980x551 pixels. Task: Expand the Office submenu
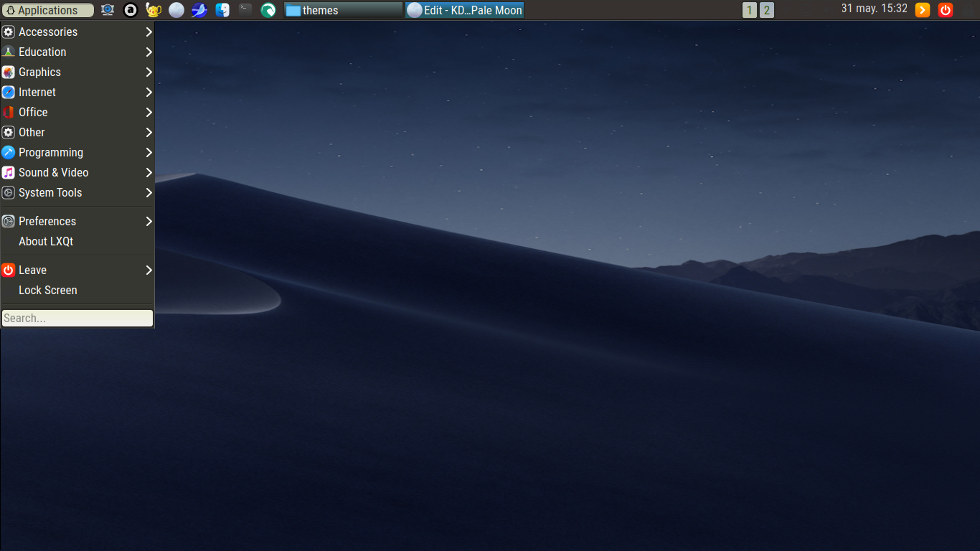point(77,112)
